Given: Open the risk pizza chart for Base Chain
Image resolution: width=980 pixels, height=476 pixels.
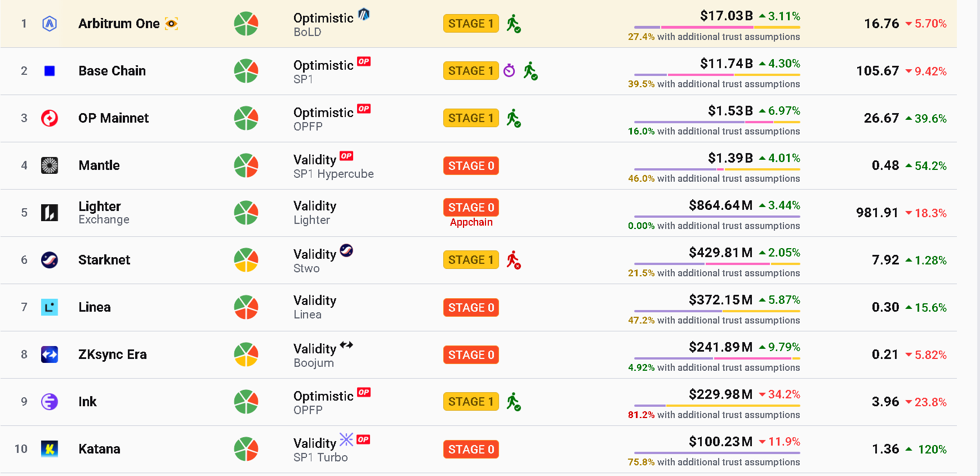Looking at the screenshot, I should [x=246, y=71].
